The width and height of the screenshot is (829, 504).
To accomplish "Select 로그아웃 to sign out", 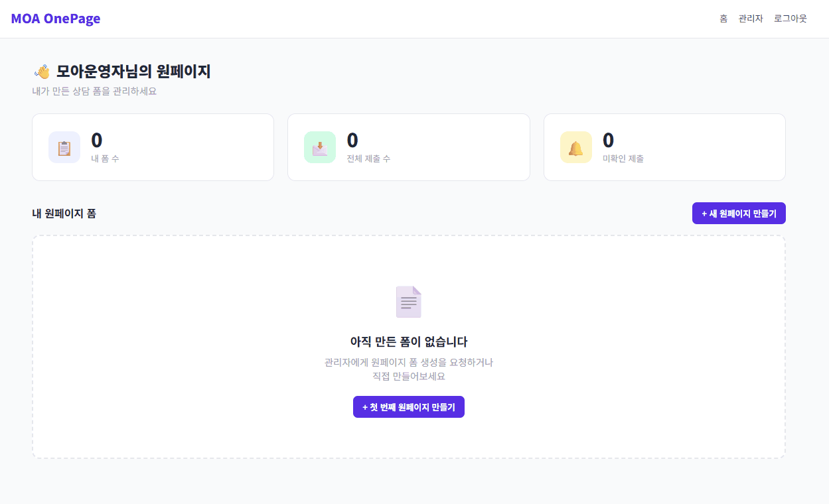I will pos(791,19).
